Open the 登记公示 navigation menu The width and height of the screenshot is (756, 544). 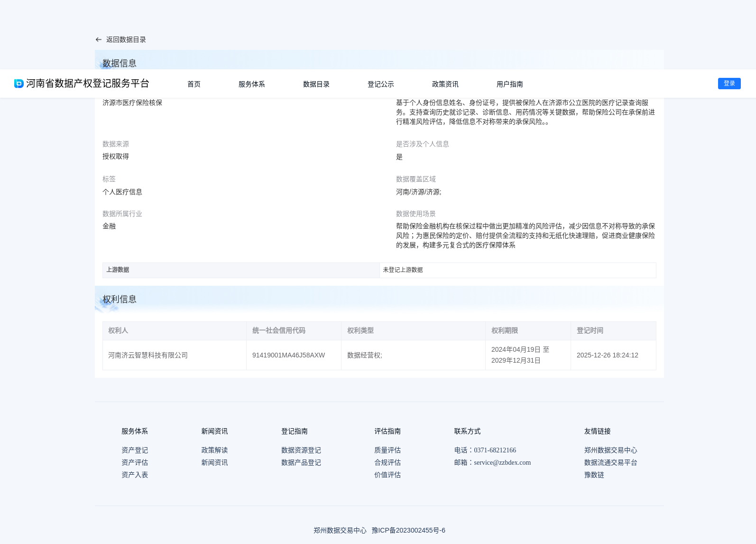[x=381, y=84]
